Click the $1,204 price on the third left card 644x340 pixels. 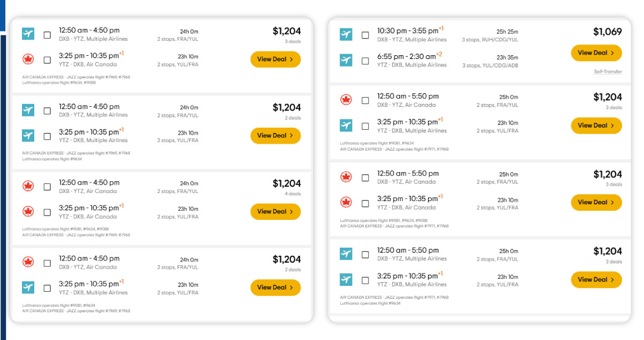[286, 182]
